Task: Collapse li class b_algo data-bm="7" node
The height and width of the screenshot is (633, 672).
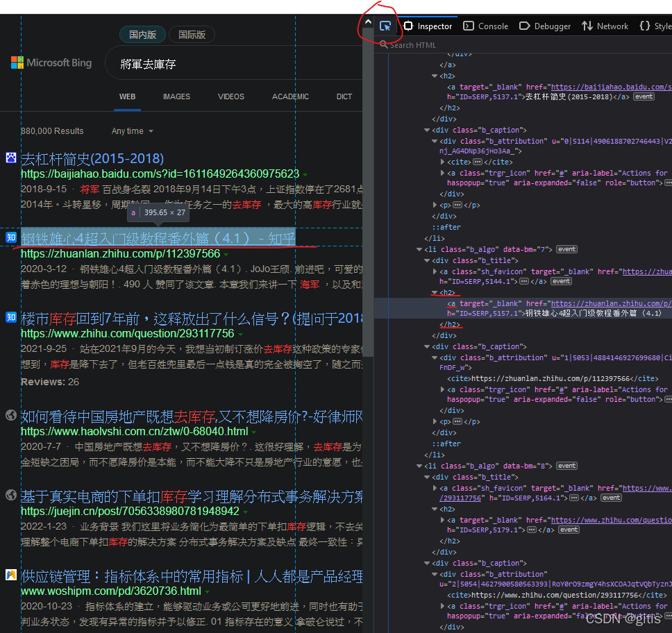Action: (419, 249)
